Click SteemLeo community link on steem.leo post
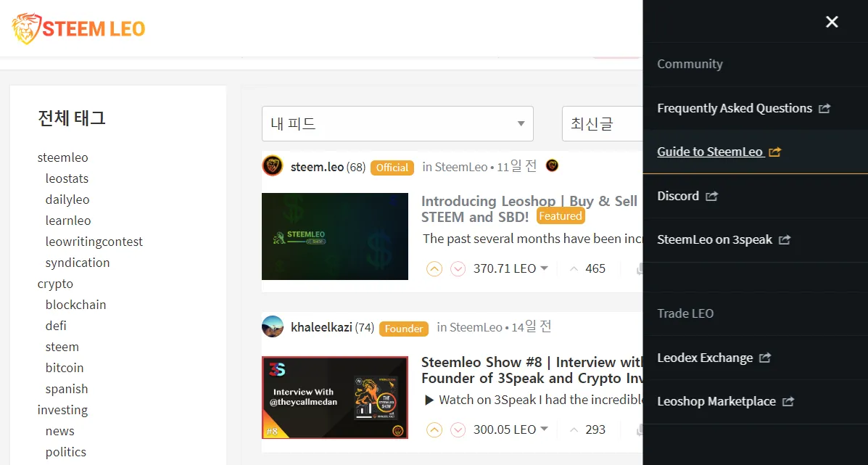Viewport: 868px width, 465px height. click(x=461, y=167)
